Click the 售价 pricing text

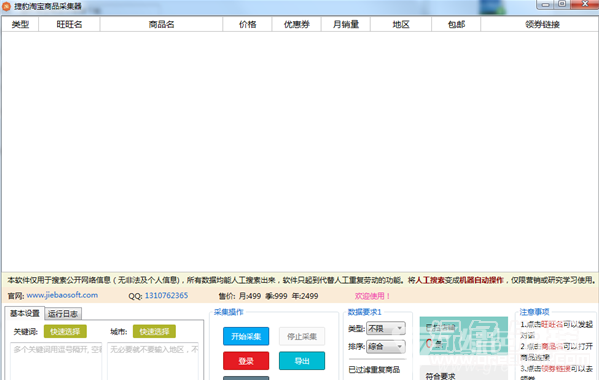[x=268, y=296]
